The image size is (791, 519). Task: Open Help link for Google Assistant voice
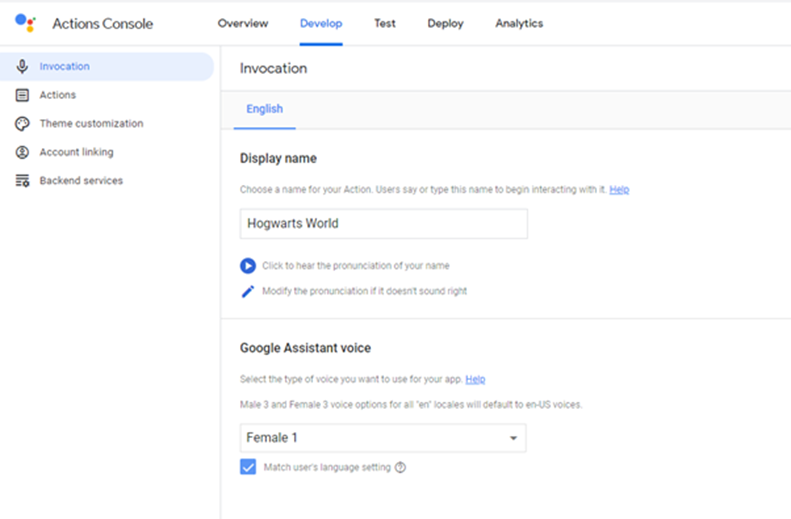(x=475, y=380)
